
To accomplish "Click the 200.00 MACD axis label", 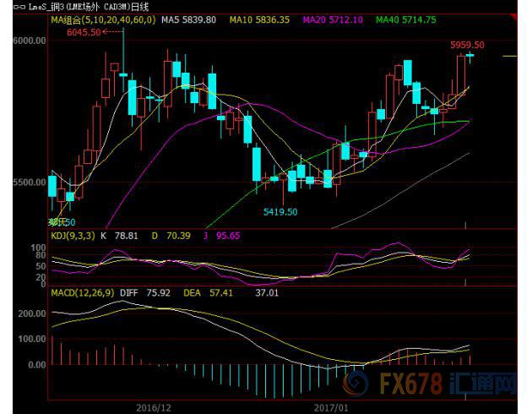I will tap(32, 313).
